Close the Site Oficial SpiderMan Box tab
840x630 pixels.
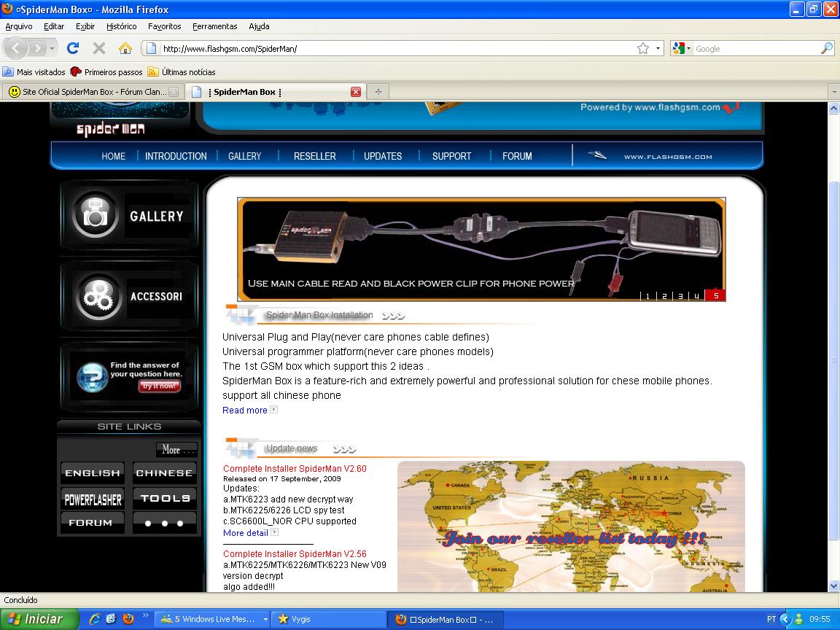[x=174, y=92]
